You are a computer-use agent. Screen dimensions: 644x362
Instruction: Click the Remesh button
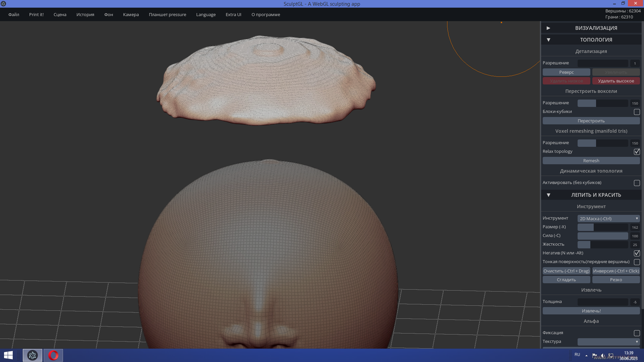(591, 160)
